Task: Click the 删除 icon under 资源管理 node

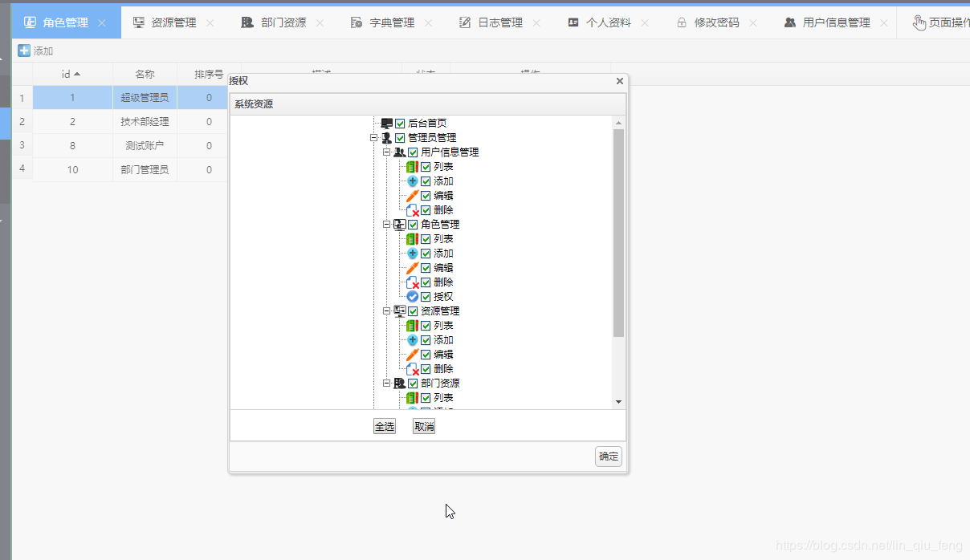Action: click(413, 369)
